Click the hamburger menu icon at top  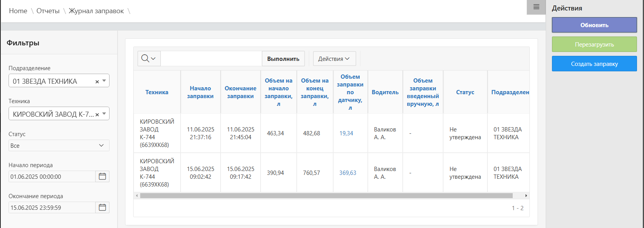pyautogui.click(x=536, y=7)
